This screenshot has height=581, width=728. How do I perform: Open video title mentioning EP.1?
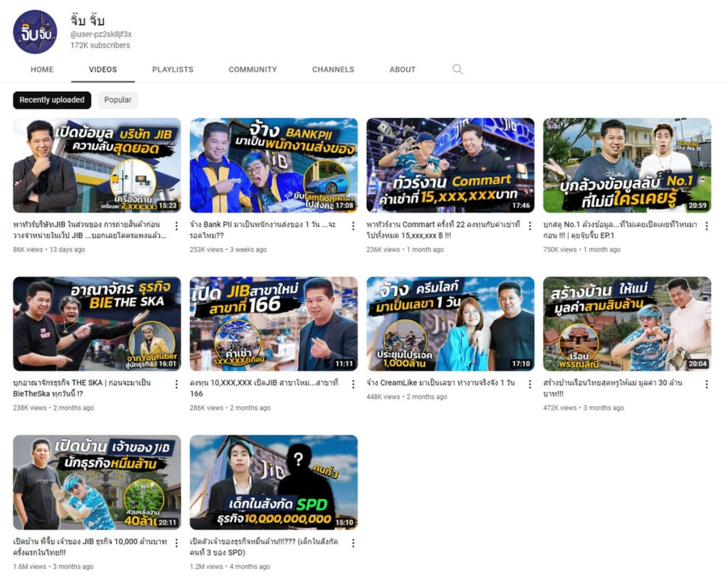tap(620, 230)
